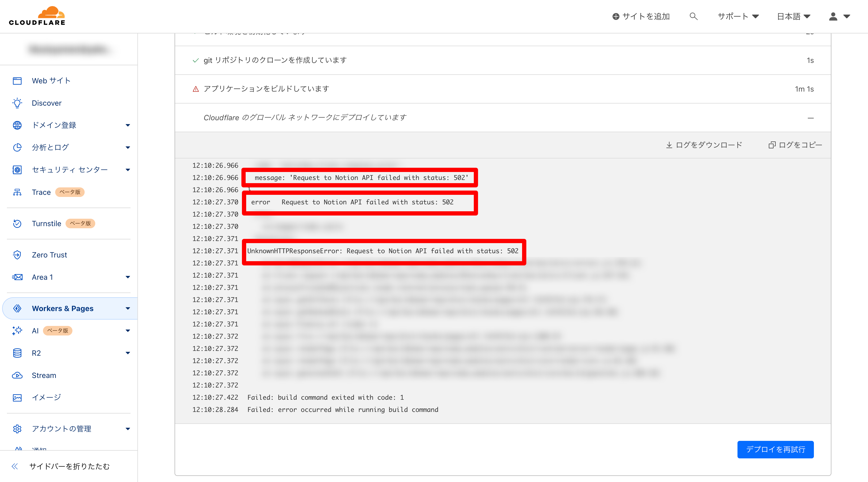Click the '1m 1s' build duration
868x482 pixels.
point(804,89)
